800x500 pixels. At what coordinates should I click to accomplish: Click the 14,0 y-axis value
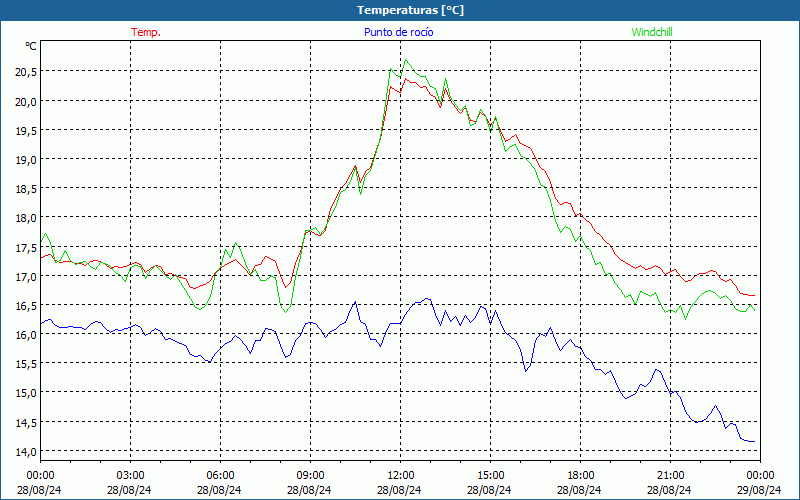pyautogui.click(x=26, y=452)
